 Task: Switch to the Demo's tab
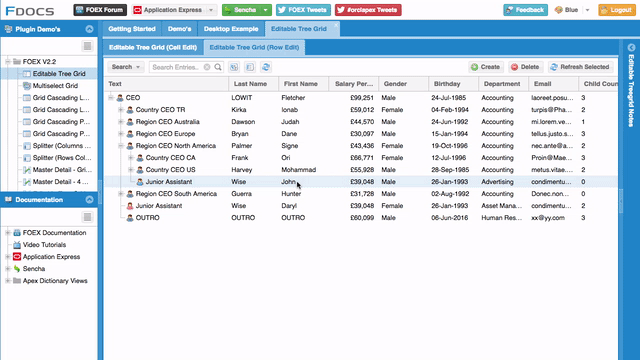click(180, 29)
